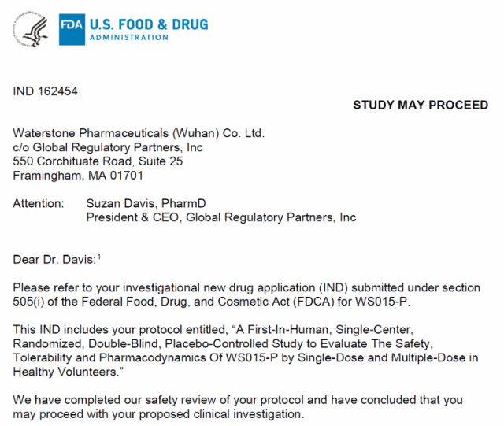This screenshot has height=426, width=504.
Task: Click the Dear Dr. Davis salutation
Action: pos(52,259)
